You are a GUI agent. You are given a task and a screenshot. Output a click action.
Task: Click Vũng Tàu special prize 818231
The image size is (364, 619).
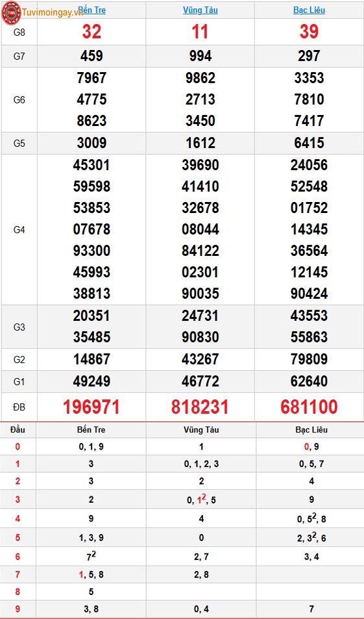coord(200,407)
